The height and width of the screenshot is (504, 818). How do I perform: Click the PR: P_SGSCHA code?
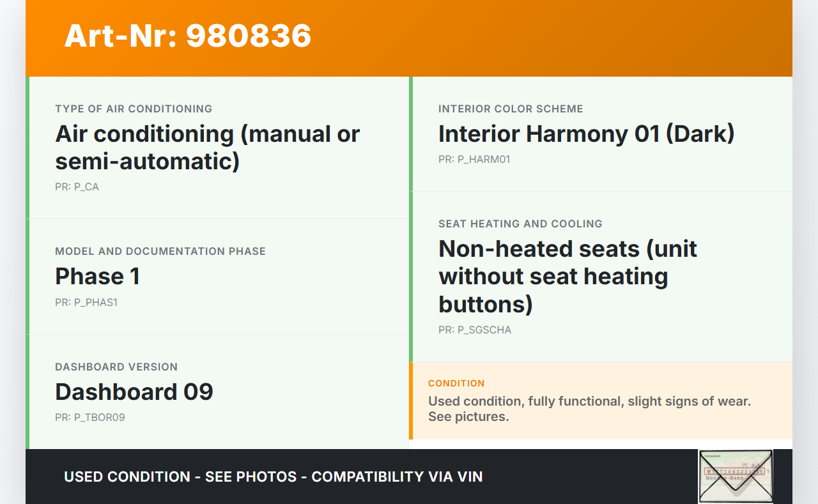click(x=475, y=330)
